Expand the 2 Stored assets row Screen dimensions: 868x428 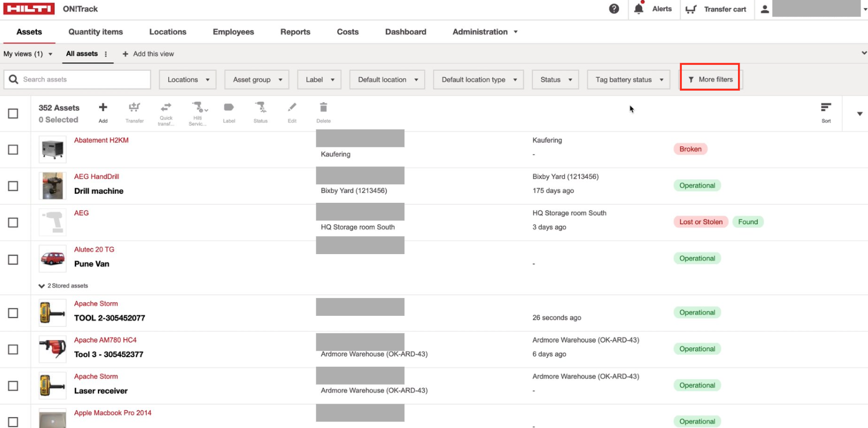coord(63,286)
